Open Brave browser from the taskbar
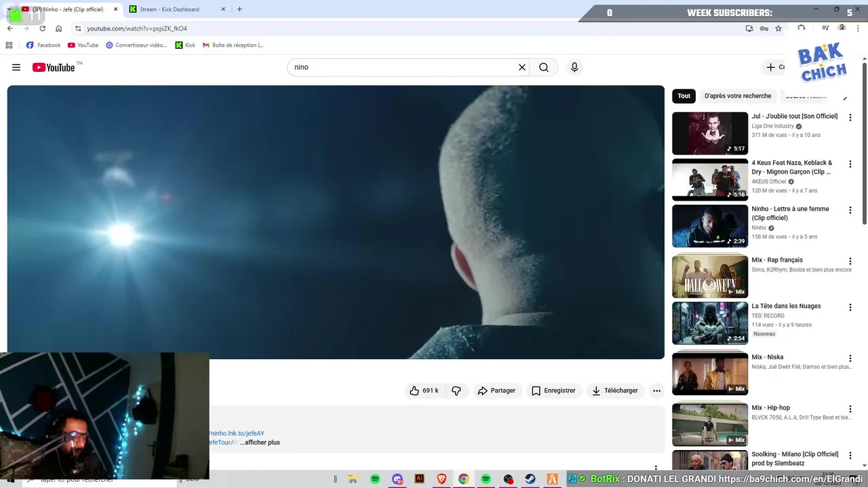 pos(441,479)
